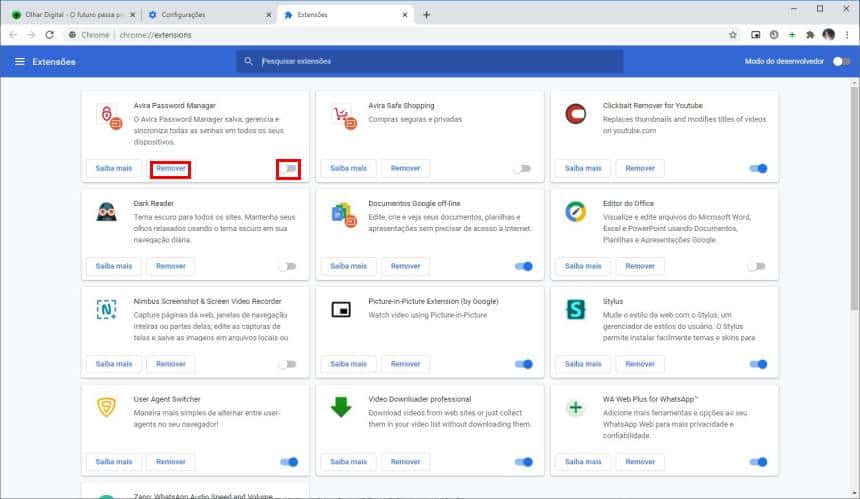Disable Clickbait Remover for Youtube toggle
Image resolution: width=860 pixels, height=499 pixels.
coord(758,168)
